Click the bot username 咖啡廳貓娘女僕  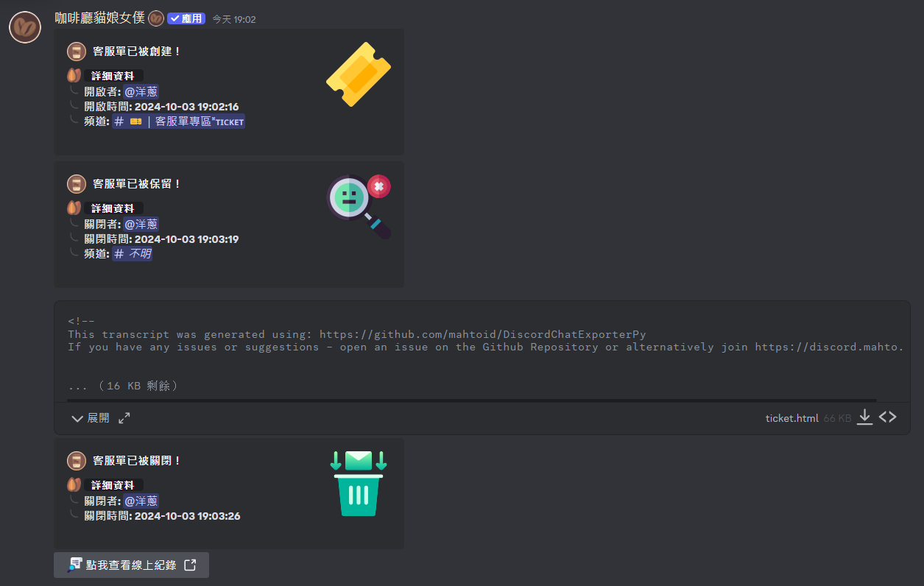100,18
